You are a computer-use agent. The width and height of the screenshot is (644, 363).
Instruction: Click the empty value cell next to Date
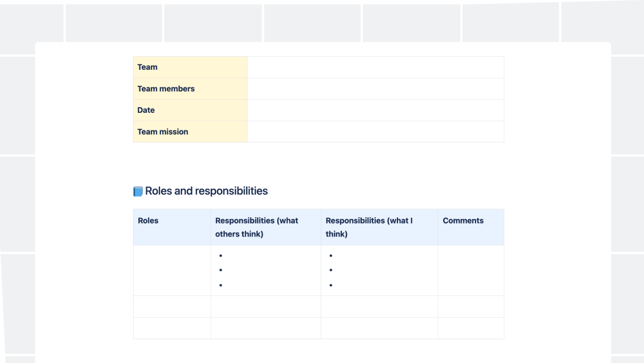click(x=375, y=110)
